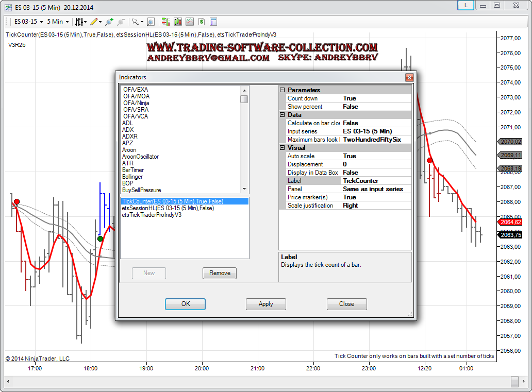Screen dimensions: 532x392
Task: Open the Chart Trader icon
Action: (x=165, y=22)
